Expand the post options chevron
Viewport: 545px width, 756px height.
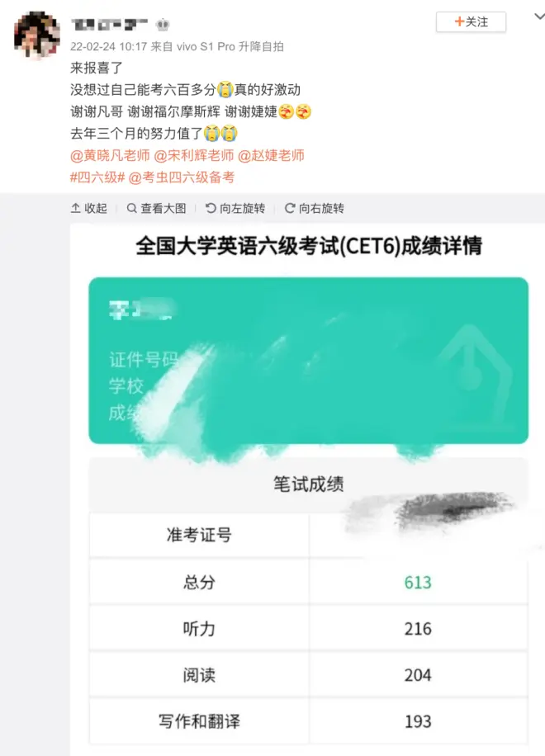tap(540, 17)
